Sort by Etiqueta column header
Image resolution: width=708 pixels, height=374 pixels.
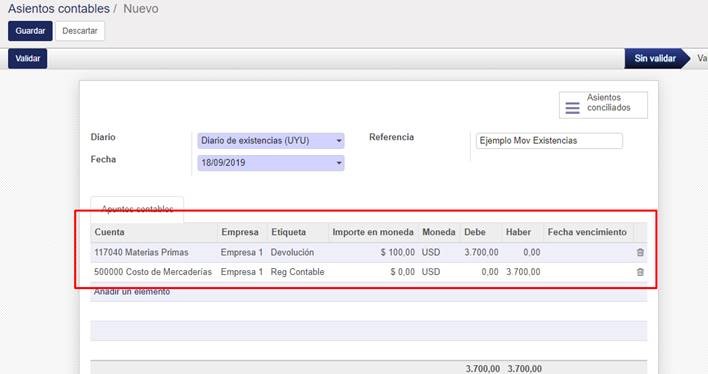289,232
